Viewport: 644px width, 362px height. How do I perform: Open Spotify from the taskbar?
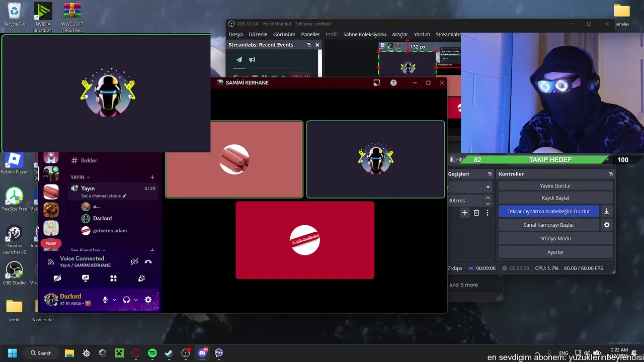152,353
